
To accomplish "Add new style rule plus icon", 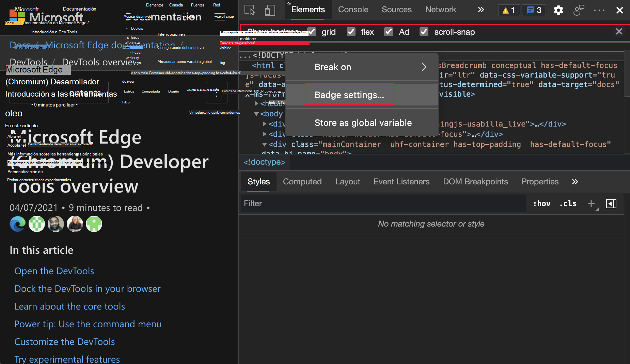I will [591, 204].
